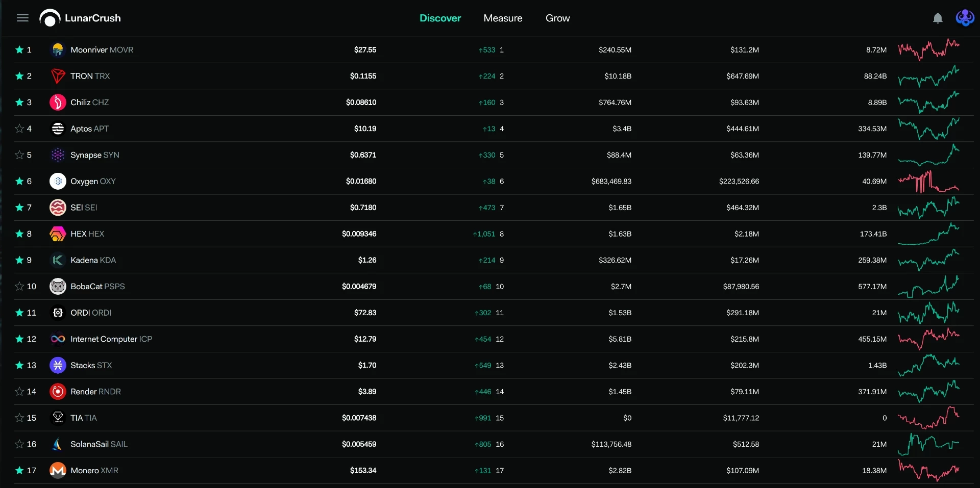The width and height of the screenshot is (980, 488).
Task: View the SEI price sparkline chart
Action: [928, 208]
